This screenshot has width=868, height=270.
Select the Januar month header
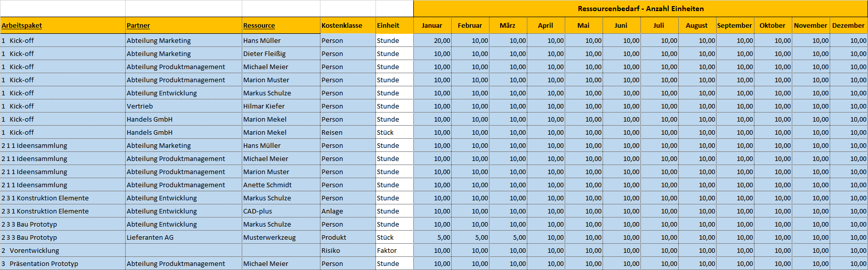[x=432, y=25]
